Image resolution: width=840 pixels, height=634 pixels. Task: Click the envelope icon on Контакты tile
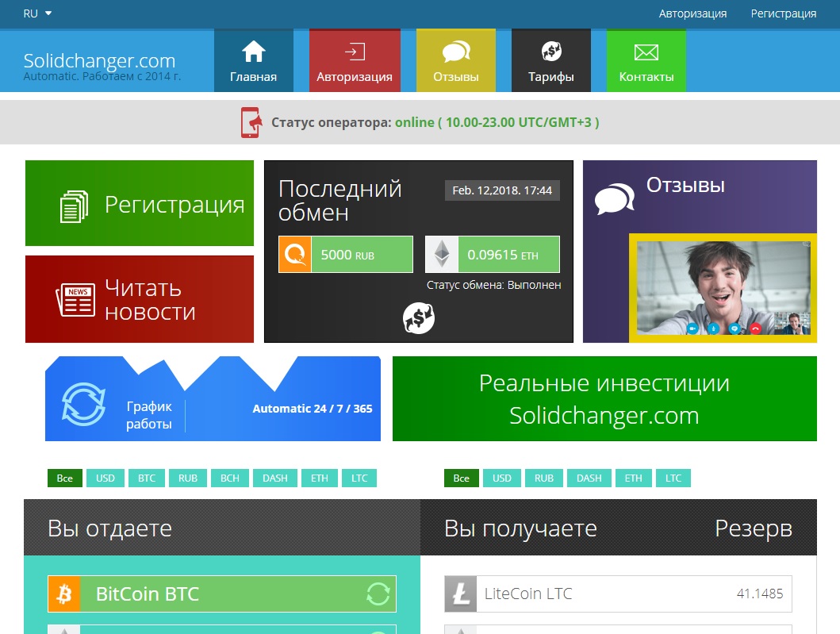pos(646,52)
